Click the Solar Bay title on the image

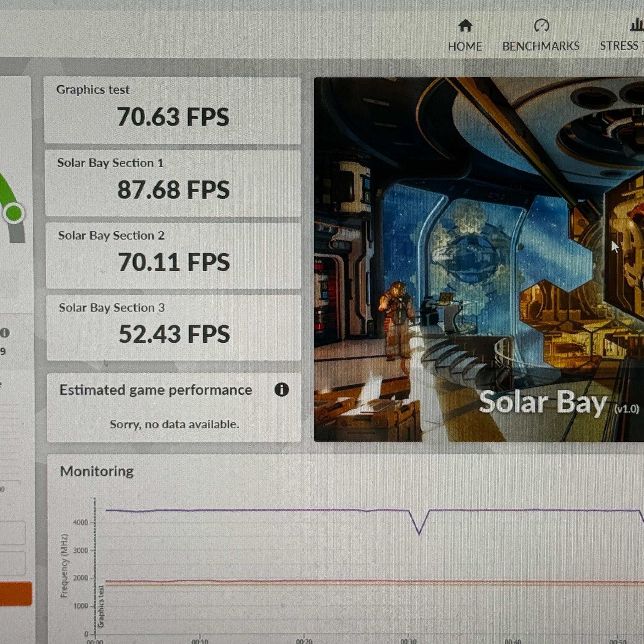[x=543, y=403]
